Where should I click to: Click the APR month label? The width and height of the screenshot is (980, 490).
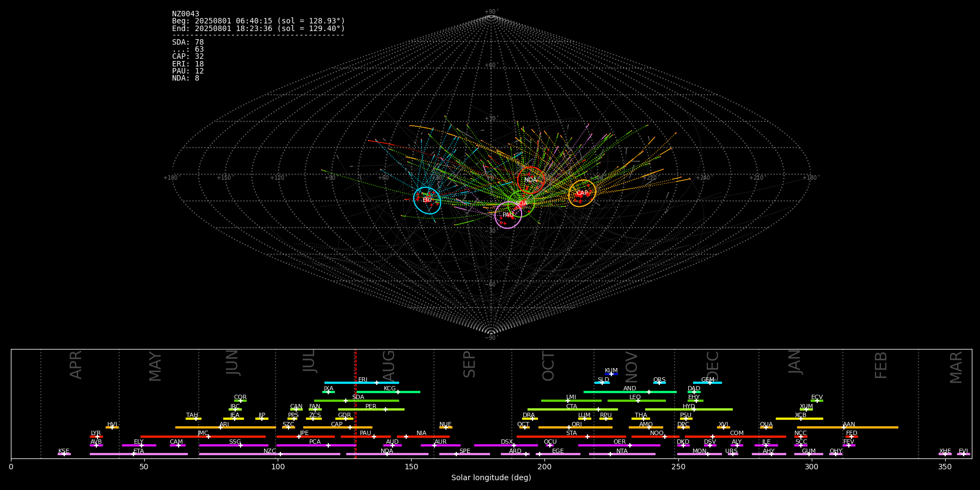coord(76,364)
